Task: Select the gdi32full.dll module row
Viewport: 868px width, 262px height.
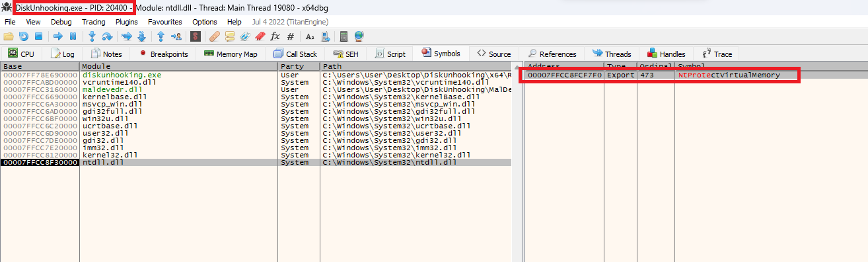Action: point(256,111)
